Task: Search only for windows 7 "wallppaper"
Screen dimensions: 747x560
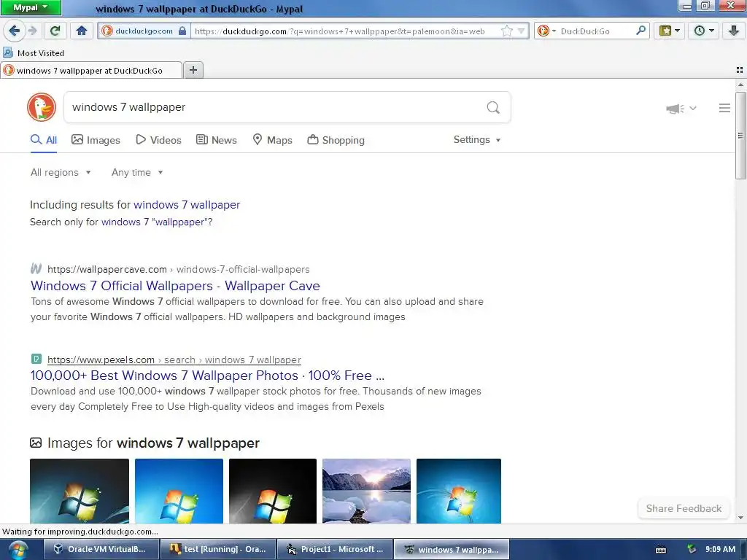Action: [157, 222]
